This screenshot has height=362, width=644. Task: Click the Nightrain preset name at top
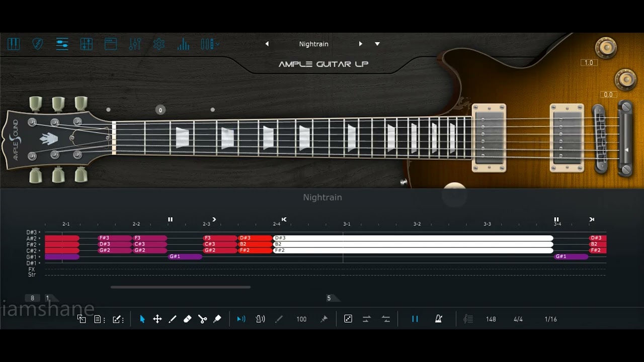click(313, 44)
